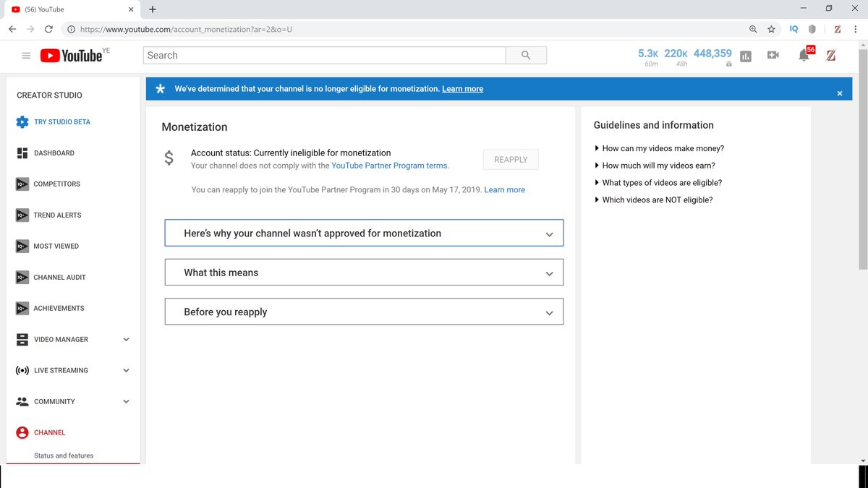Bookmark this page with star icon
Viewport: 868px width, 488px height.
click(771, 30)
